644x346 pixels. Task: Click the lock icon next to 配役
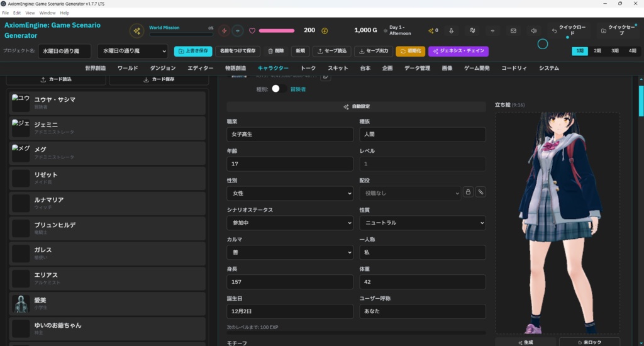click(468, 192)
